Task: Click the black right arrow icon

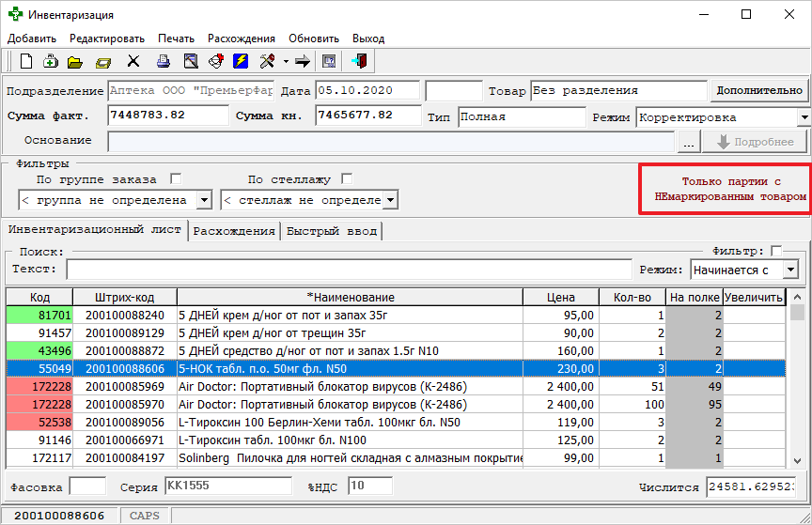Action: pyautogui.click(x=303, y=62)
